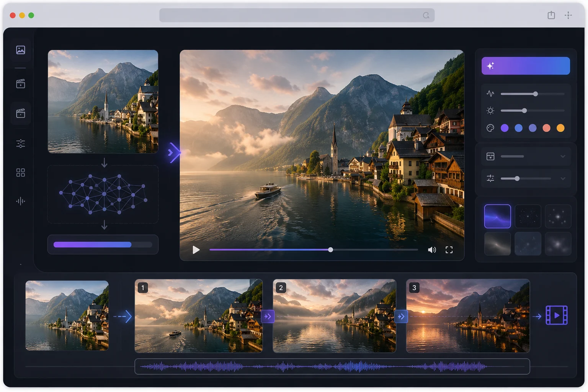Select the blue color swatch
588x392 pixels.
519,128
